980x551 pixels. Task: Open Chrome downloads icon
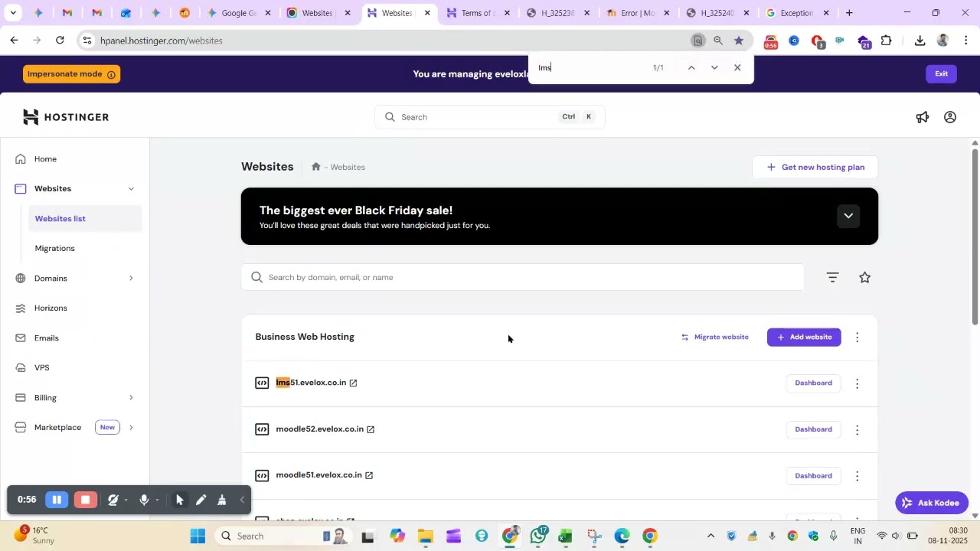tap(920, 41)
